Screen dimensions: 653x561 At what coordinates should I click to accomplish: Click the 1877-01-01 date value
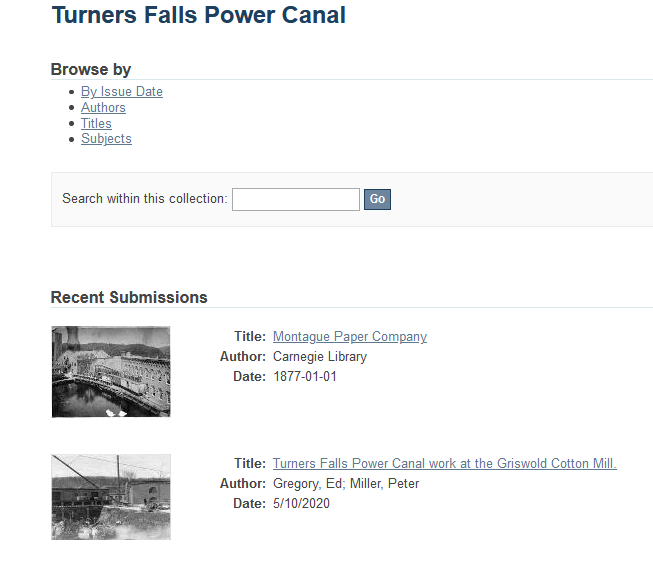pos(305,376)
